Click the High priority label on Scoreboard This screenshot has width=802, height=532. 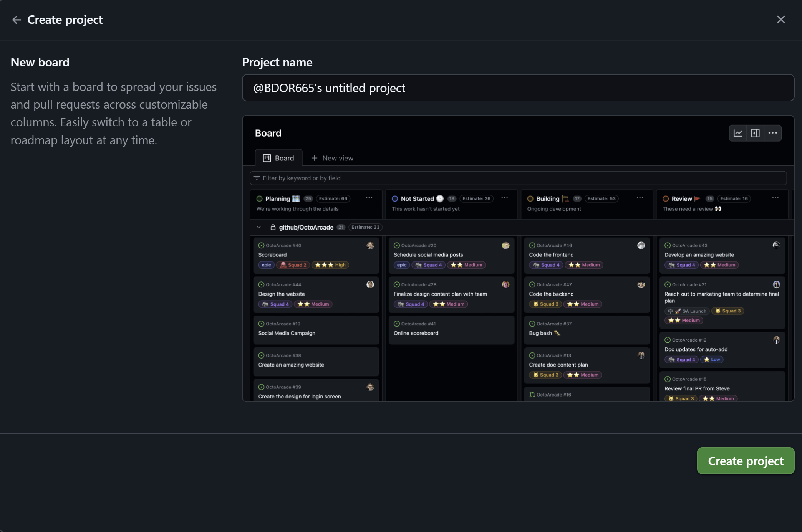330,265
